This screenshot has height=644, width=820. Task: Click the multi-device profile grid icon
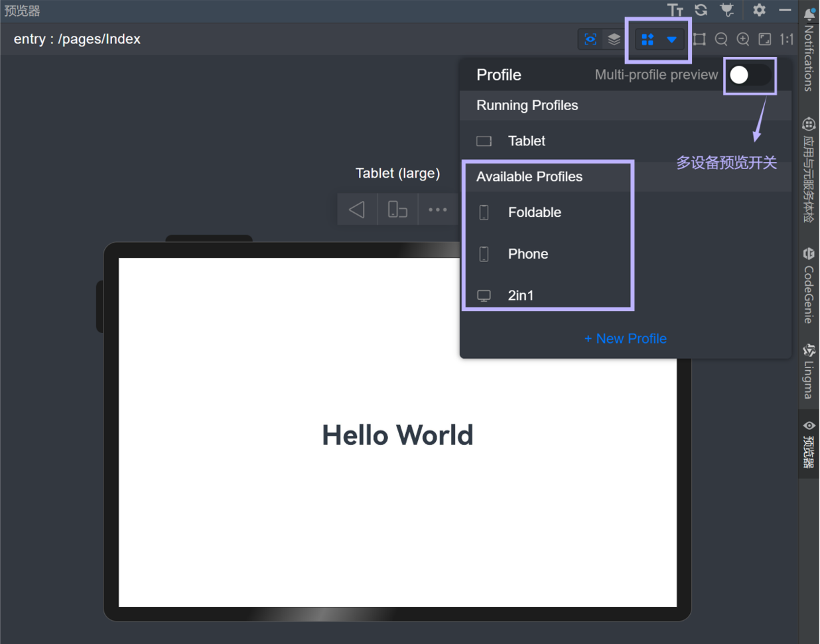point(648,40)
